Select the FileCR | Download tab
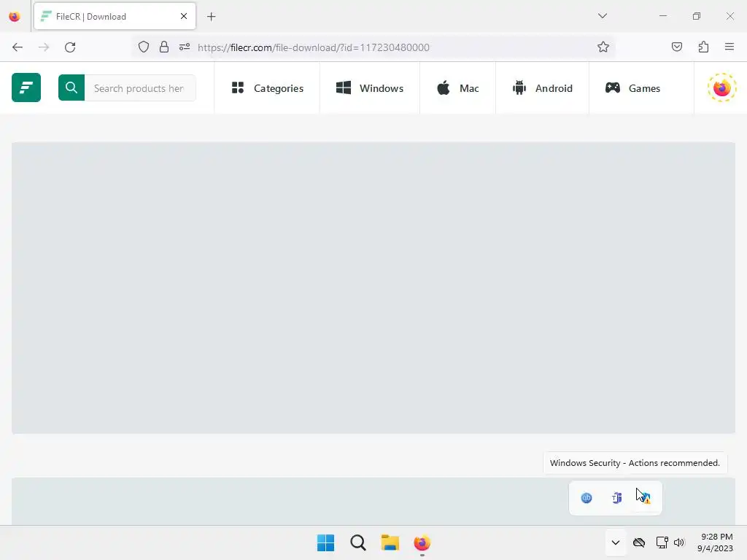 coord(115,16)
